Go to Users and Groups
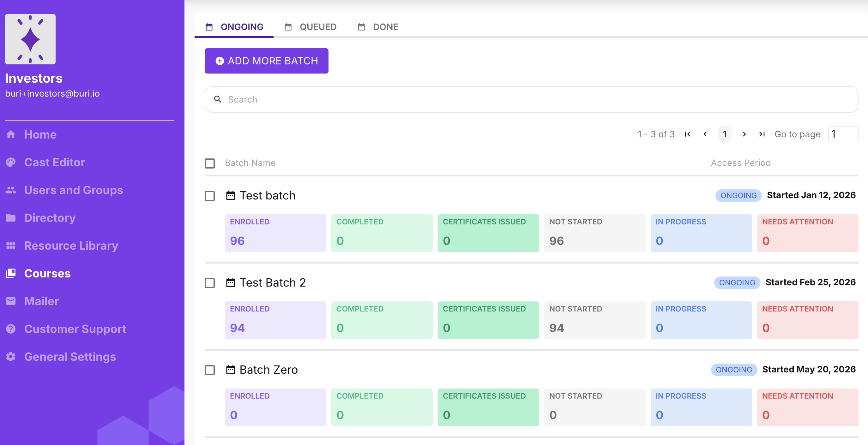This screenshot has width=868, height=445. (x=74, y=190)
